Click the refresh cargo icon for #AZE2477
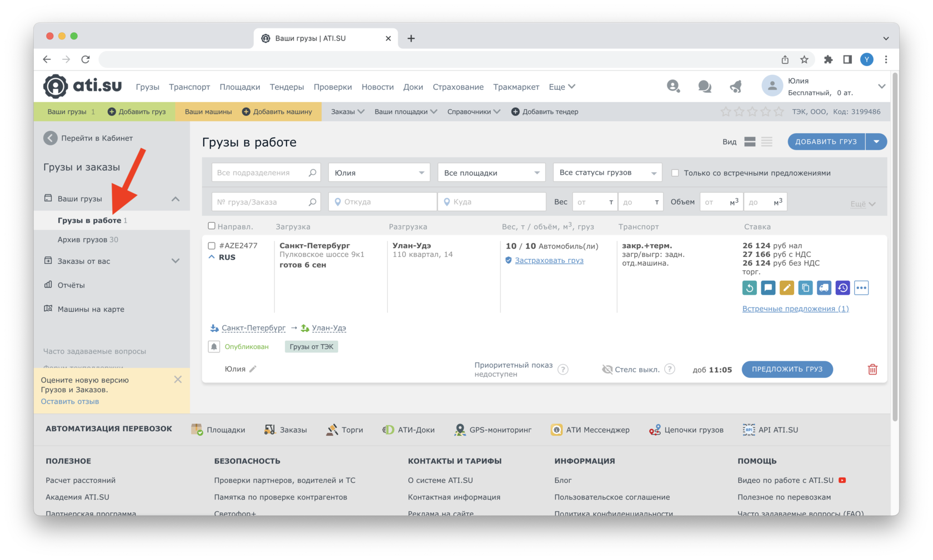The width and height of the screenshot is (933, 560). tap(749, 287)
